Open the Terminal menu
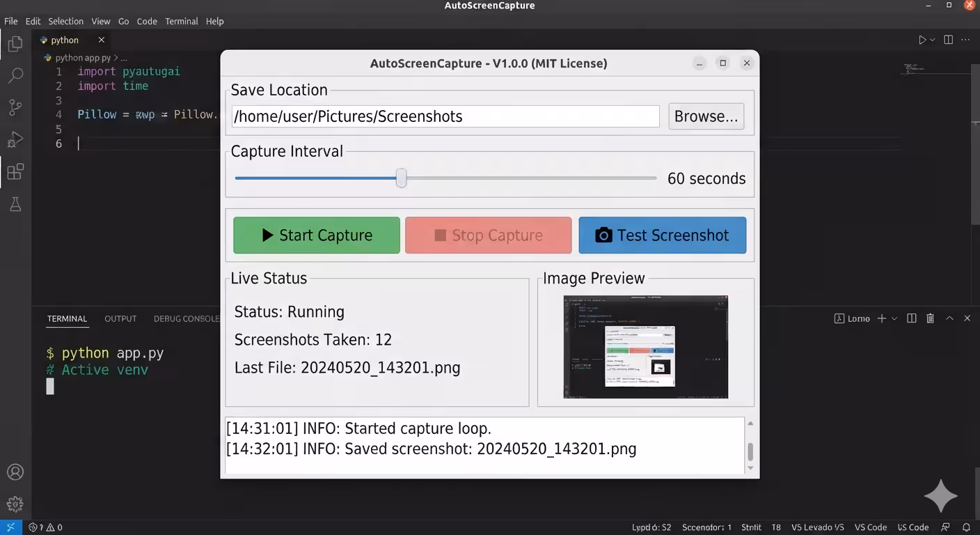980x535 pixels. point(182,21)
